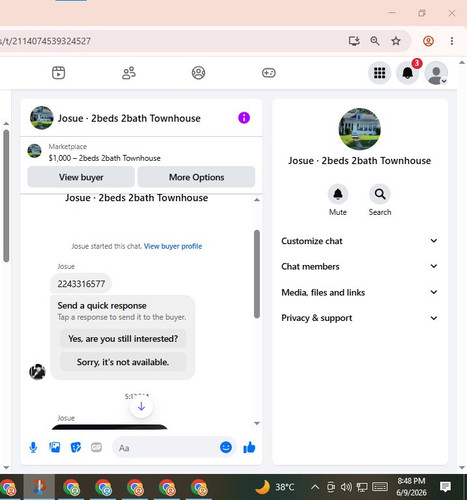Click the voice clip microphone icon
Viewport: 467px width, 500px height.
[33, 447]
